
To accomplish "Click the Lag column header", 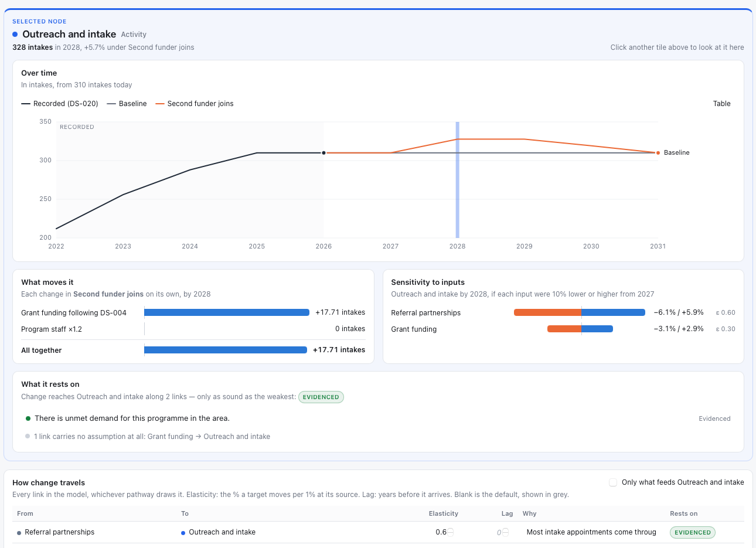I will (507, 513).
